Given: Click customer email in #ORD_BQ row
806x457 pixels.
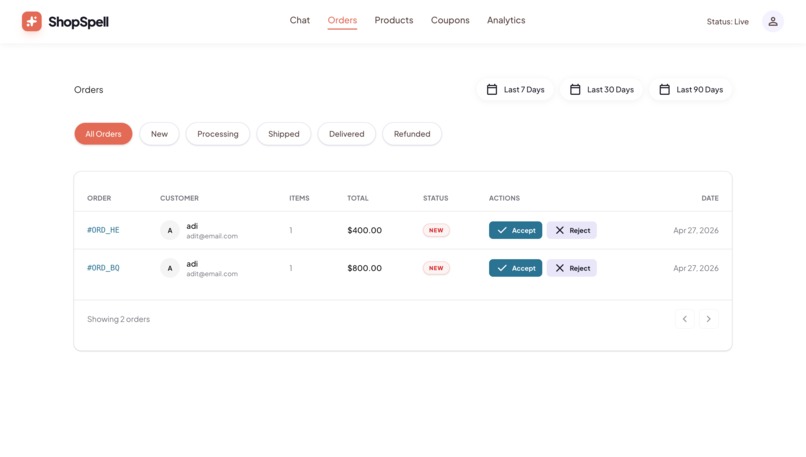Looking at the screenshot, I should (x=212, y=274).
